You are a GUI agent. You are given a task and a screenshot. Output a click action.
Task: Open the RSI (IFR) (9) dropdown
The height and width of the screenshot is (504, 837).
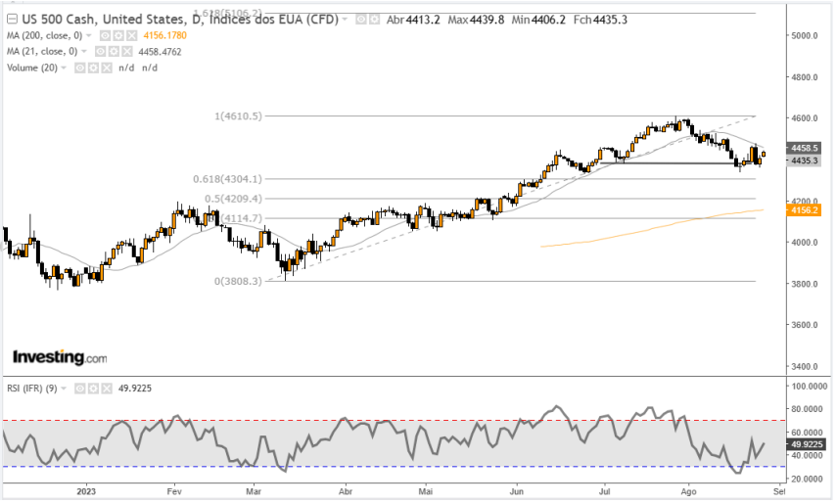(x=66, y=389)
